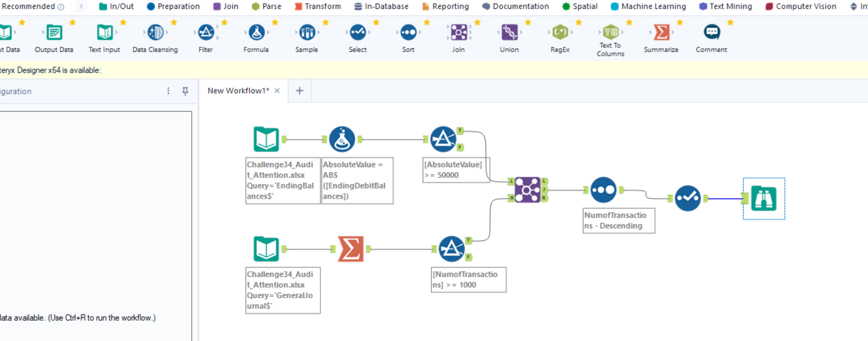Select the Join tool node on canvas
Screen dimensions: 868x341
pos(527,190)
